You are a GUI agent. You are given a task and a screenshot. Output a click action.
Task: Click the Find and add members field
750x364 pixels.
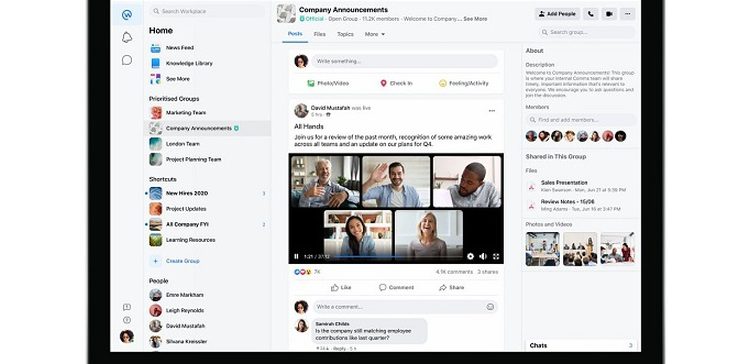pyautogui.click(x=581, y=120)
